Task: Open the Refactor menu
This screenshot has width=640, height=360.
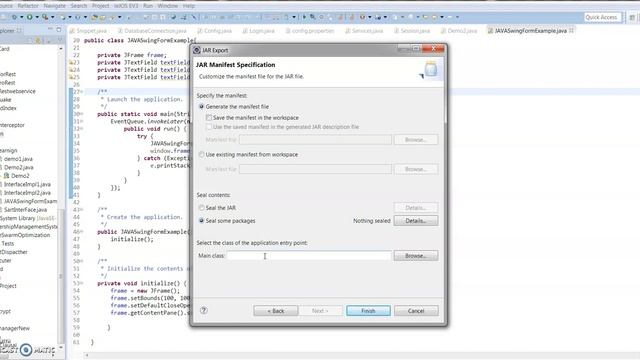Action: pos(28,6)
